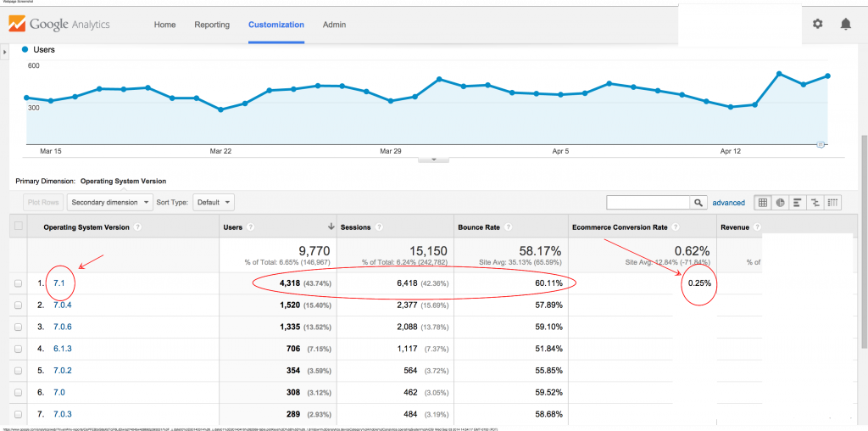
Task: Sort by the Bounce Rate column header
Action: (480, 227)
